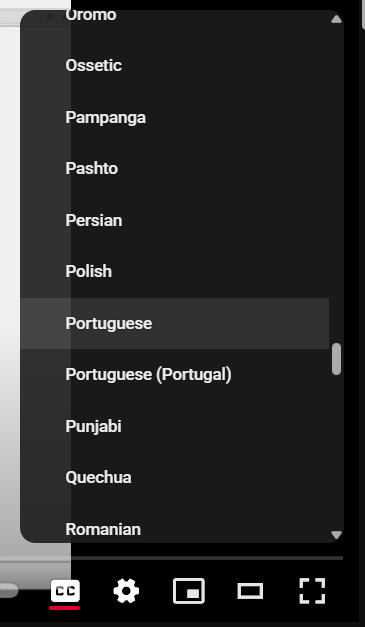
Task: Choose Pashto caption translation
Action: pos(175,168)
